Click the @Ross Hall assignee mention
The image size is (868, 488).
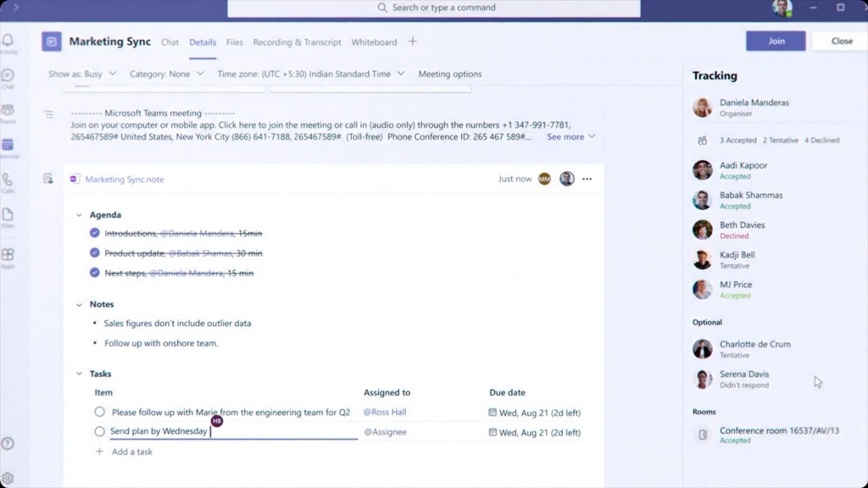[385, 413]
